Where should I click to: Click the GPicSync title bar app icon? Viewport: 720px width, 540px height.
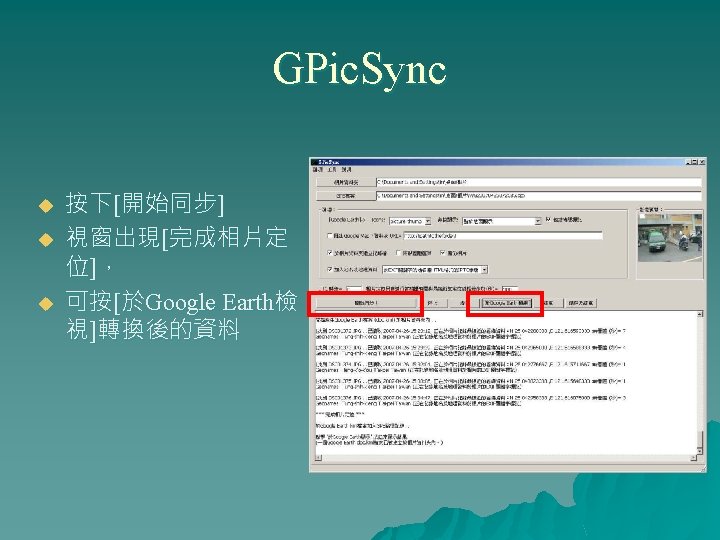(x=315, y=162)
